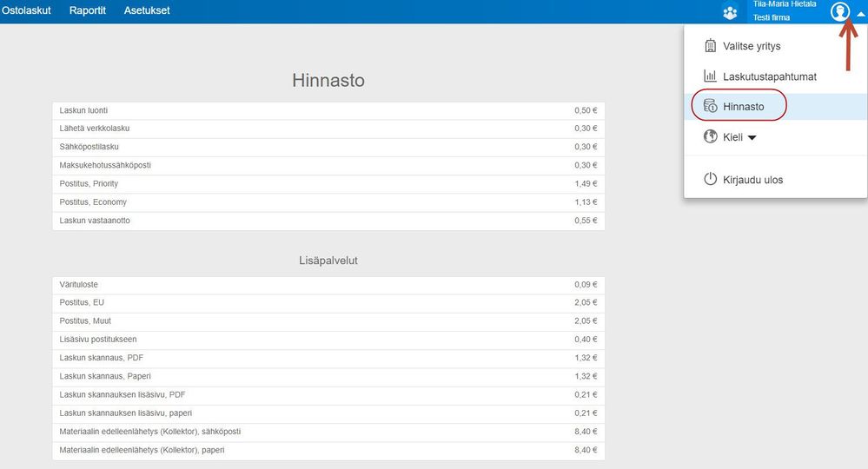Click the coins icon beside Hinnasto
The height and width of the screenshot is (469, 868).
(710, 105)
